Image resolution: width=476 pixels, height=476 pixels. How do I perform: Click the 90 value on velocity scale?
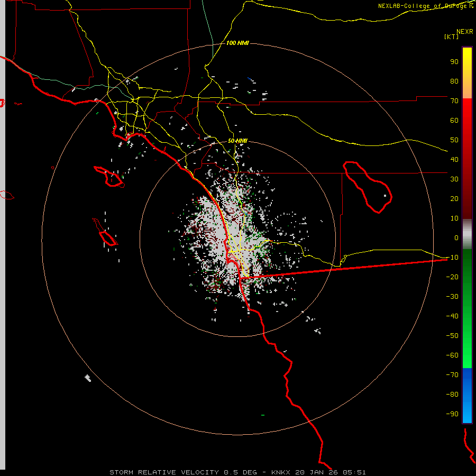(454, 62)
